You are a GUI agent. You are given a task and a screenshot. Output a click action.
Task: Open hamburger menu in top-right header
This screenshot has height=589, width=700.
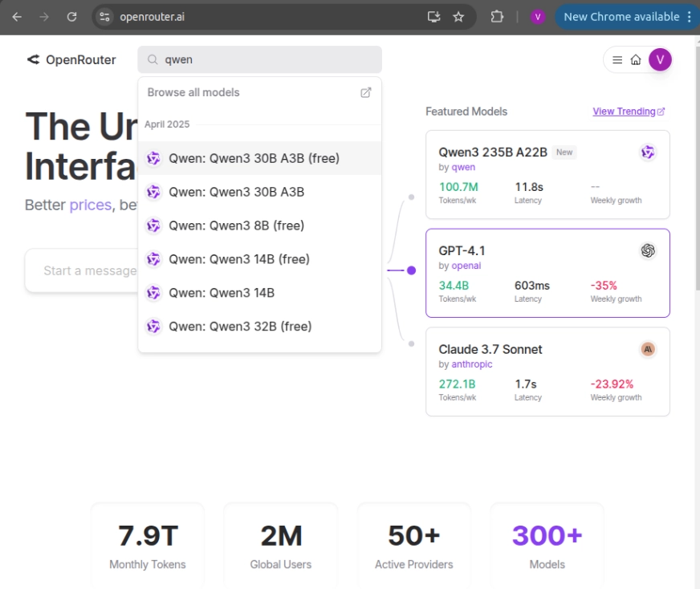[x=617, y=60]
